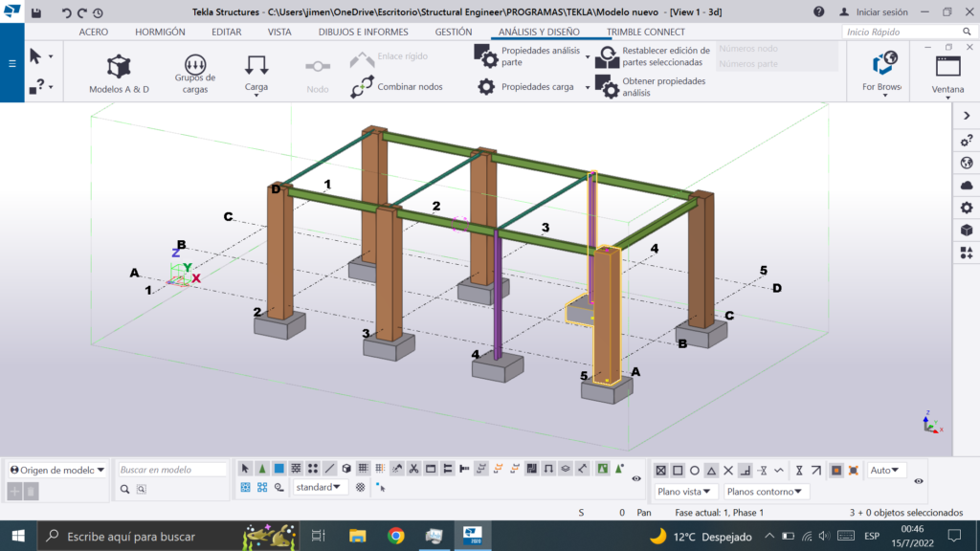
Task: Toggle selection toolbar visibility eye icon
Action: pyautogui.click(x=636, y=478)
